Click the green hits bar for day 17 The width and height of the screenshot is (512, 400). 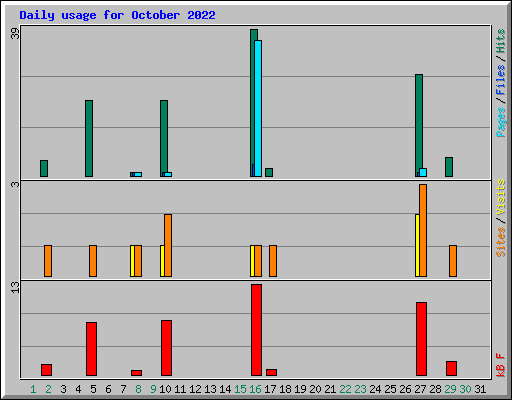269,172
